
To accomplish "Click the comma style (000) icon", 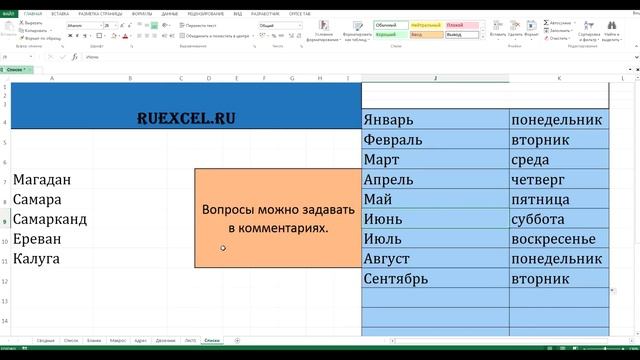I will [x=281, y=36].
